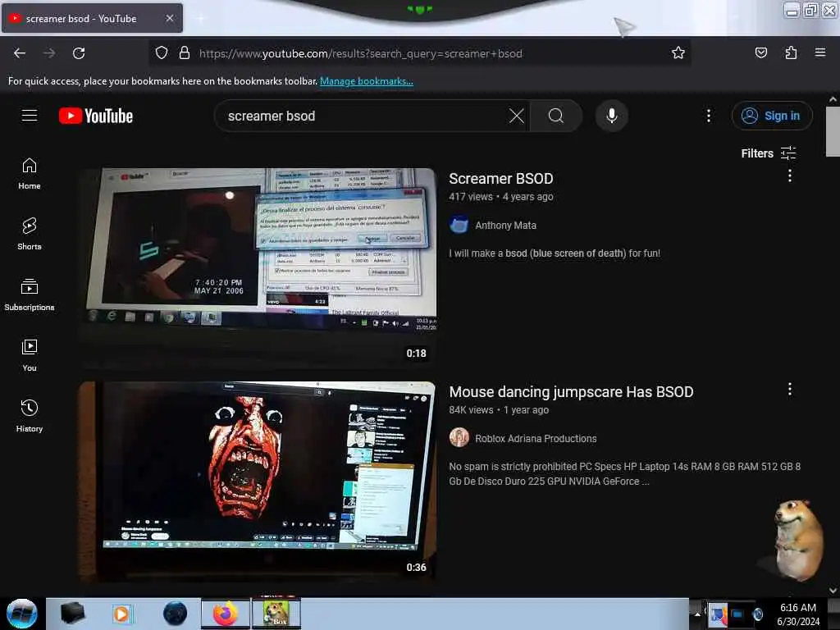Open YouTube settings three-dot menu
This screenshot has height=630, width=840.
pyautogui.click(x=708, y=116)
